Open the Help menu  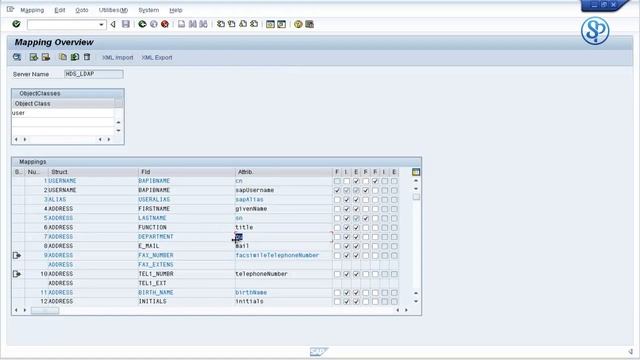point(176,10)
